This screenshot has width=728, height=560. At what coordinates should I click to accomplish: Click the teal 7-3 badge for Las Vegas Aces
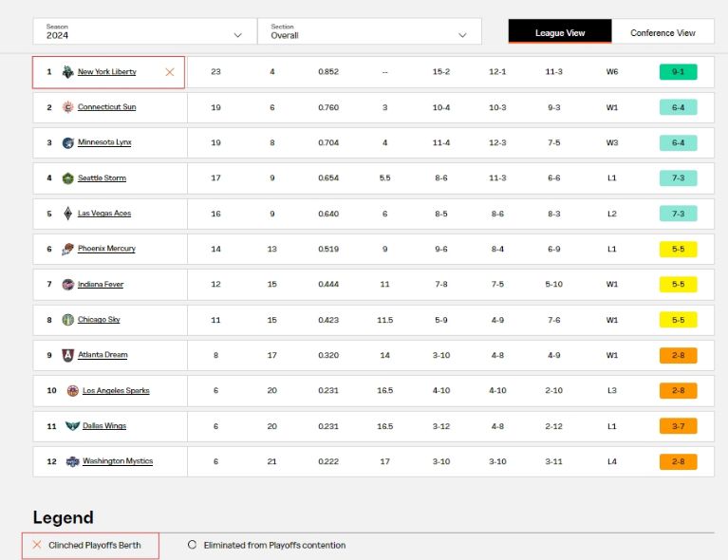click(679, 214)
